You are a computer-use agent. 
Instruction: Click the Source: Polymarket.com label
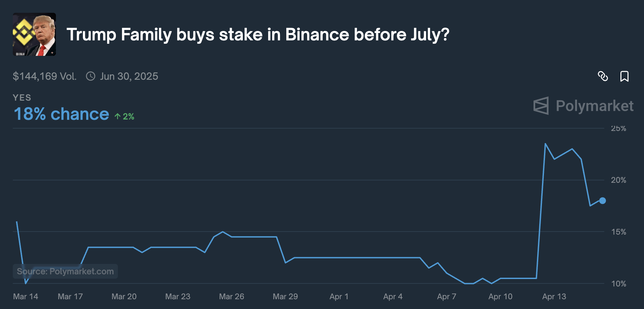pyautogui.click(x=65, y=271)
